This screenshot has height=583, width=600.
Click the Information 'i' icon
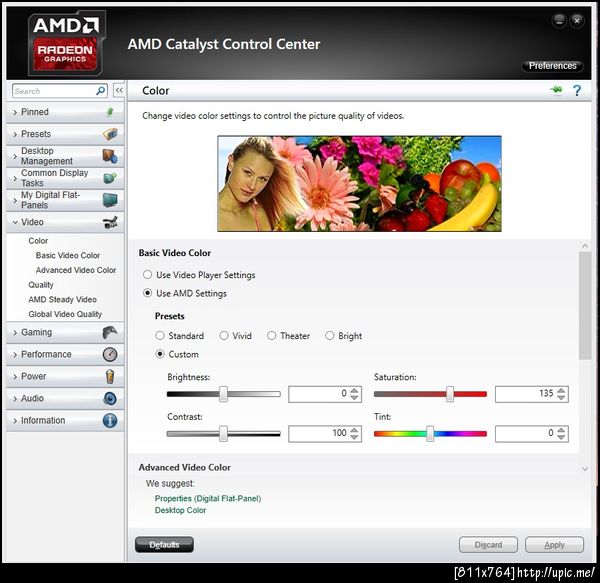[x=110, y=420]
